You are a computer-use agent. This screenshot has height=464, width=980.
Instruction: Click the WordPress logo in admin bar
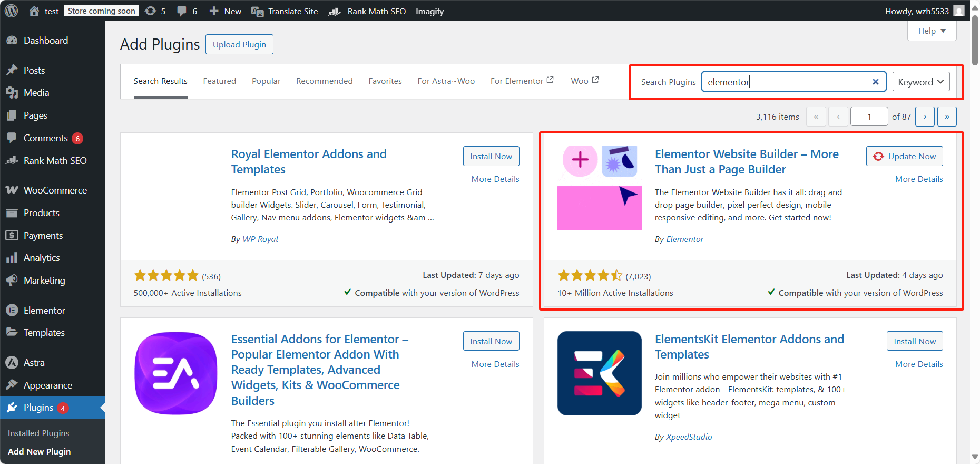(x=11, y=11)
